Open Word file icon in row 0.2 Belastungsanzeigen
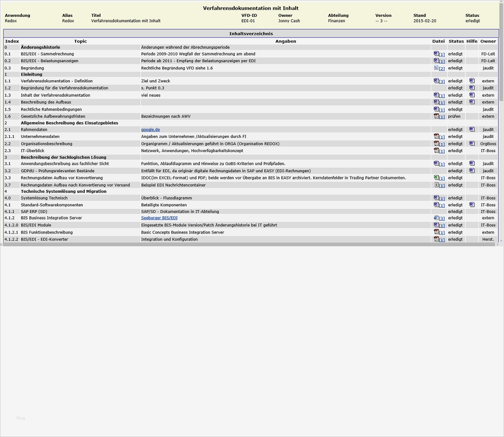Viewport: 504px width, 437px height. tap(436, 61)
